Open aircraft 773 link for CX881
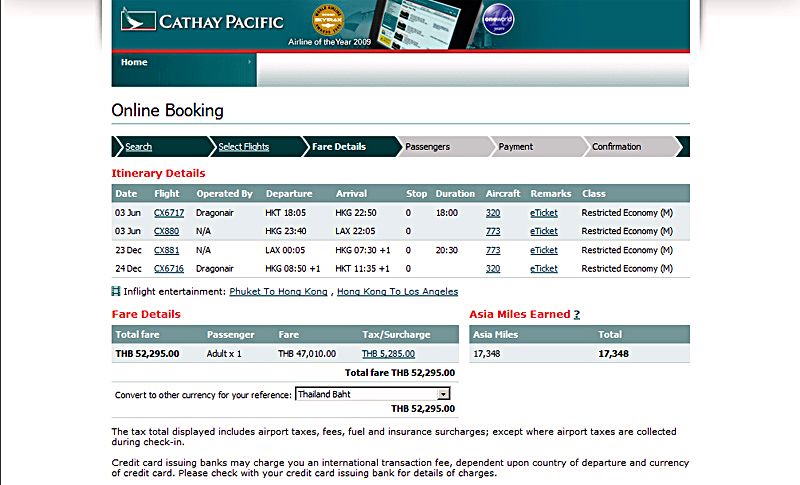800x485 pixels. click(x=493, y=250)
